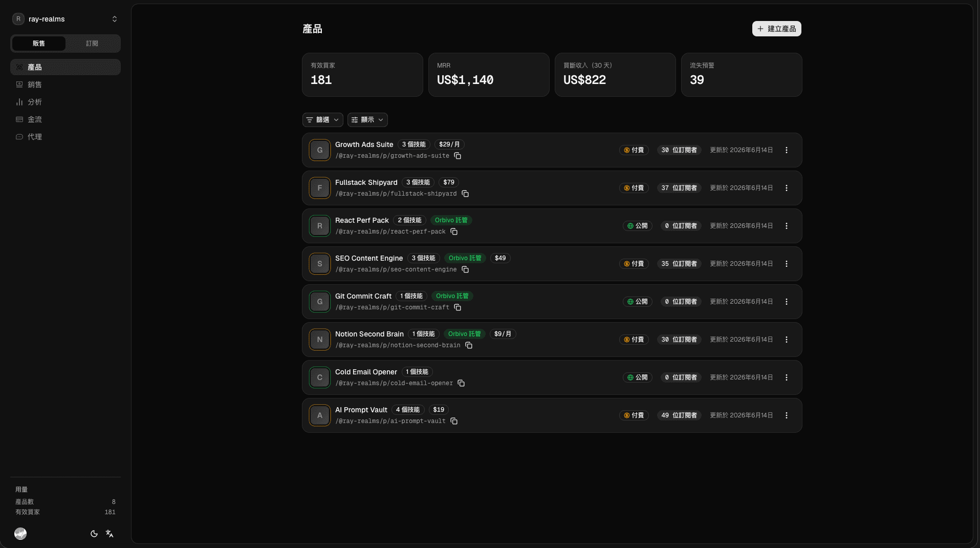
Task: Click the Fullstack Shipyard F avatar
Action: point(320,188)
